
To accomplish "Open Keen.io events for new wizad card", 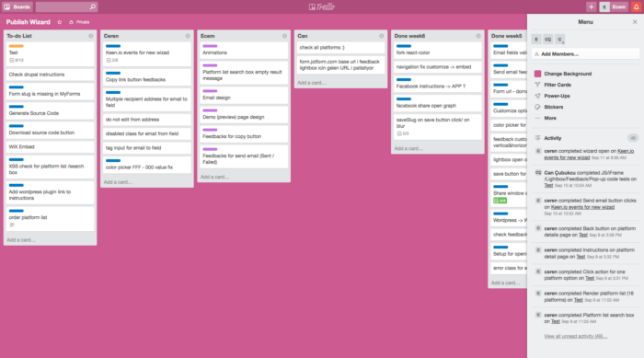I will [147, 54].
